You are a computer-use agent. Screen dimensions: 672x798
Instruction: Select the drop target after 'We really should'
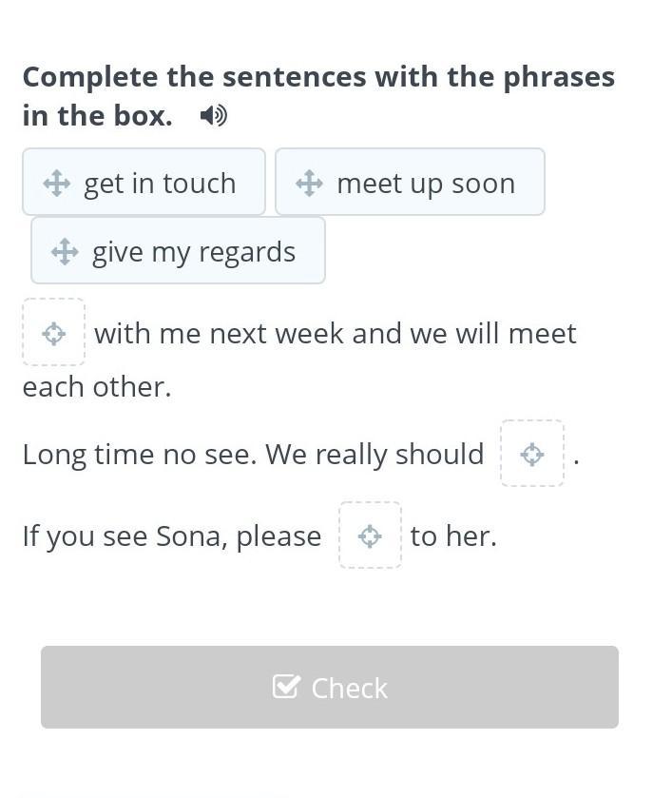coord(532,454)
